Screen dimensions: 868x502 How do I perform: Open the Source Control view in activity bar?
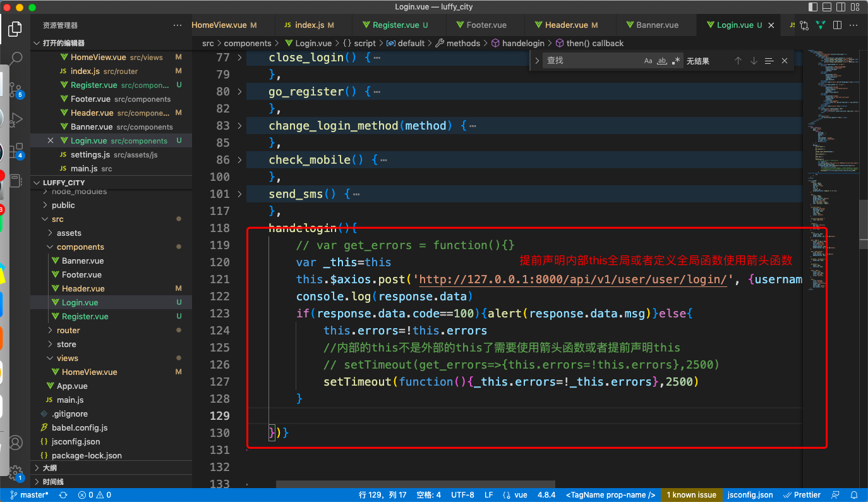15,89
